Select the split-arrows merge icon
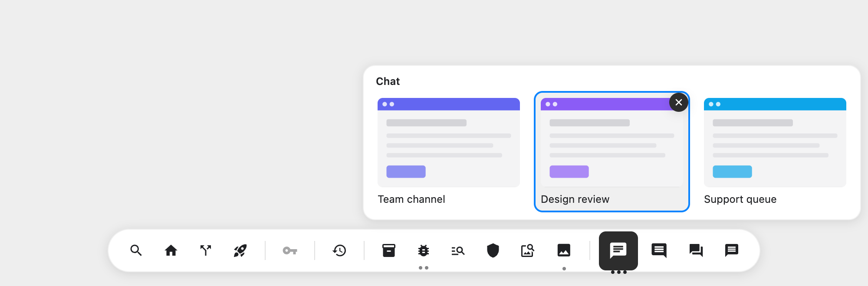Screen dimensions: 868x286 [206, 250]
